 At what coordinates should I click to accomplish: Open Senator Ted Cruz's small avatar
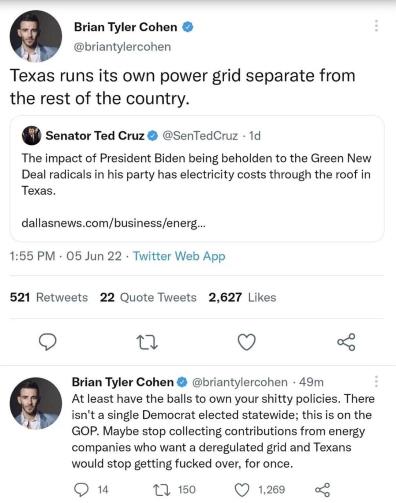tap(31, 135)
